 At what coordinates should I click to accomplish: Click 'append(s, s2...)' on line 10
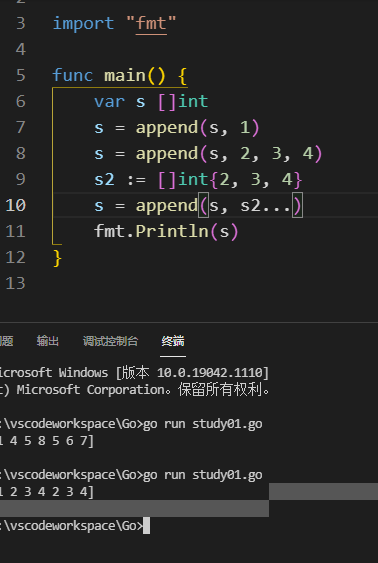pos(219,205)
